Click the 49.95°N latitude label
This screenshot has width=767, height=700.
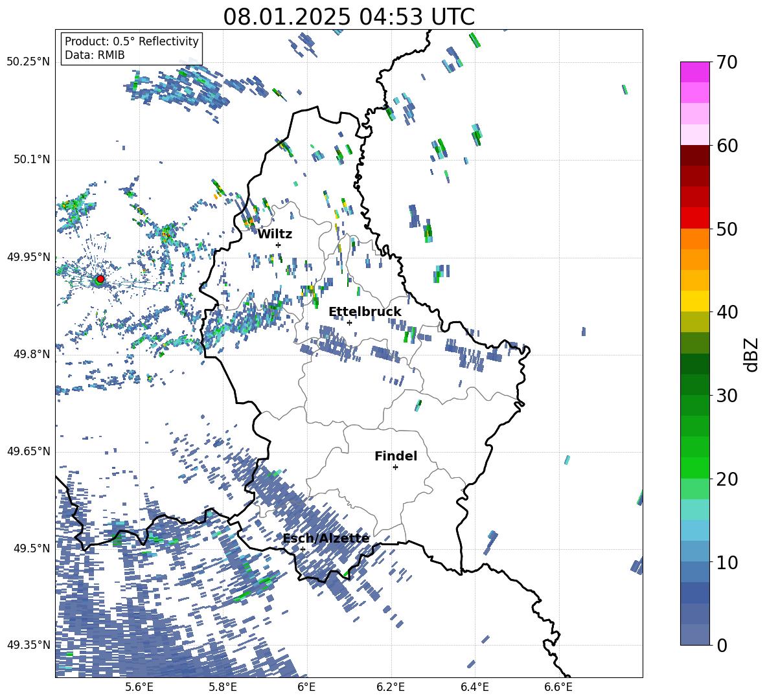click(29, 257)
